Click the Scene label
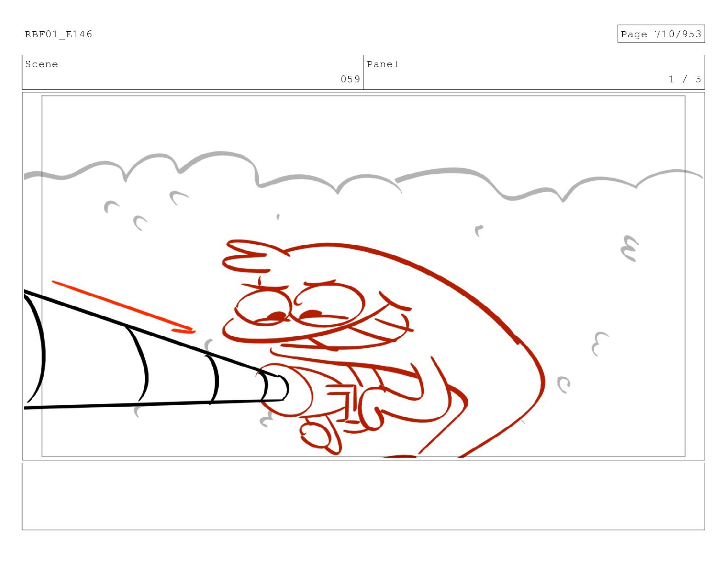 (x=41, y=64)
